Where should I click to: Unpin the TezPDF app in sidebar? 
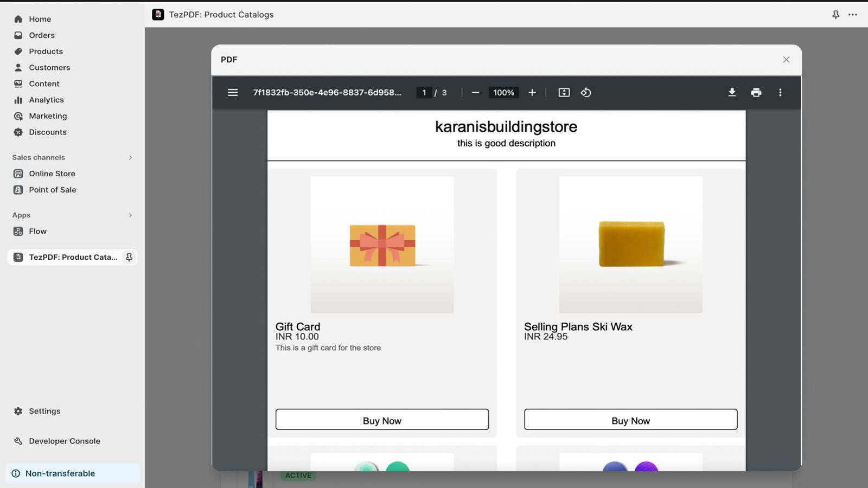129,257
